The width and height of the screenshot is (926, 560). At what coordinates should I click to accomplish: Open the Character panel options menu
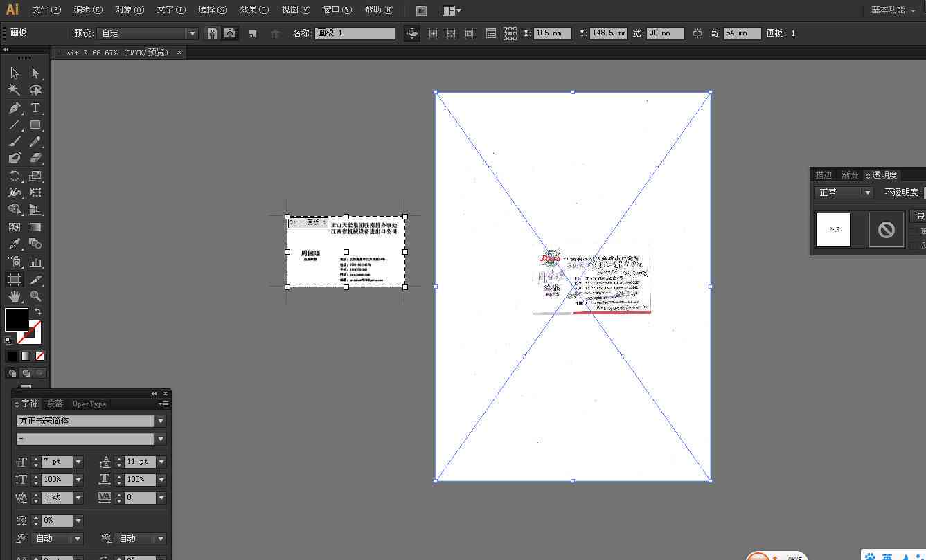pos(163,404)
